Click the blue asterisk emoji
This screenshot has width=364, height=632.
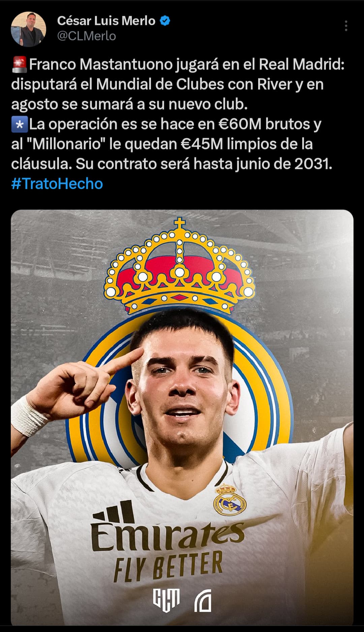tap(20, 125)
